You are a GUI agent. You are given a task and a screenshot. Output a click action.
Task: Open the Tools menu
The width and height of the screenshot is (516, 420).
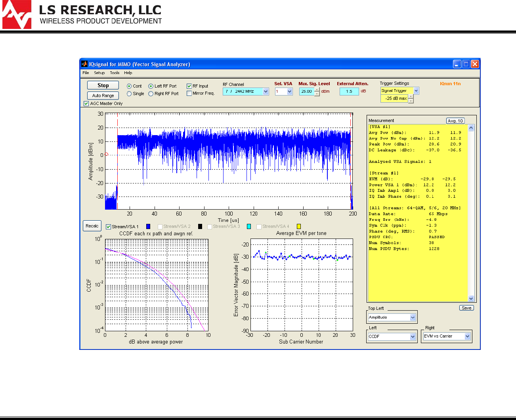pos(115,73)
